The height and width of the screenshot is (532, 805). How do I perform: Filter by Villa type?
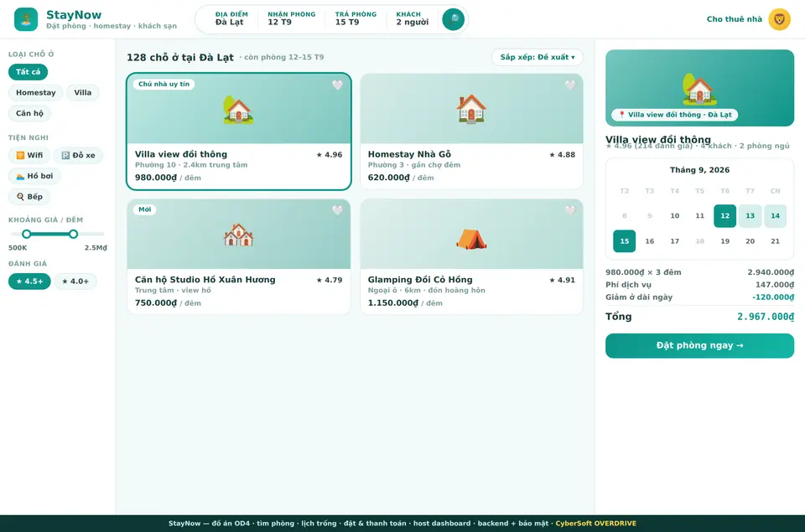point(83,93)
